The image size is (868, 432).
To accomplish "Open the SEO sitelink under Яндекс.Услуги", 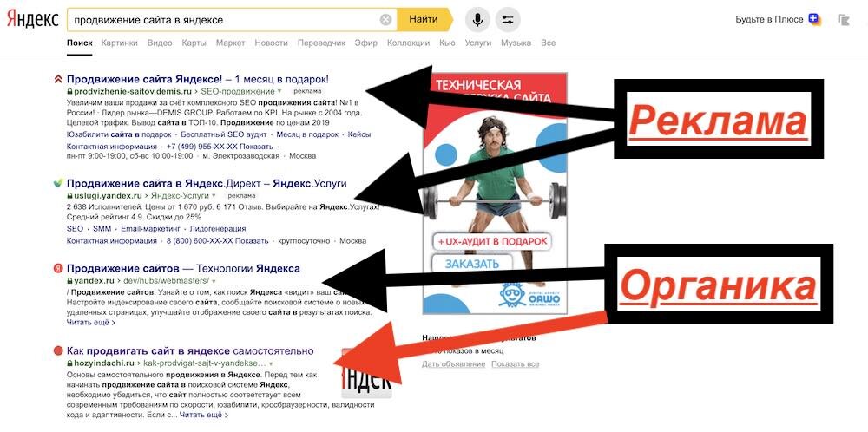I will pos(76,228).
